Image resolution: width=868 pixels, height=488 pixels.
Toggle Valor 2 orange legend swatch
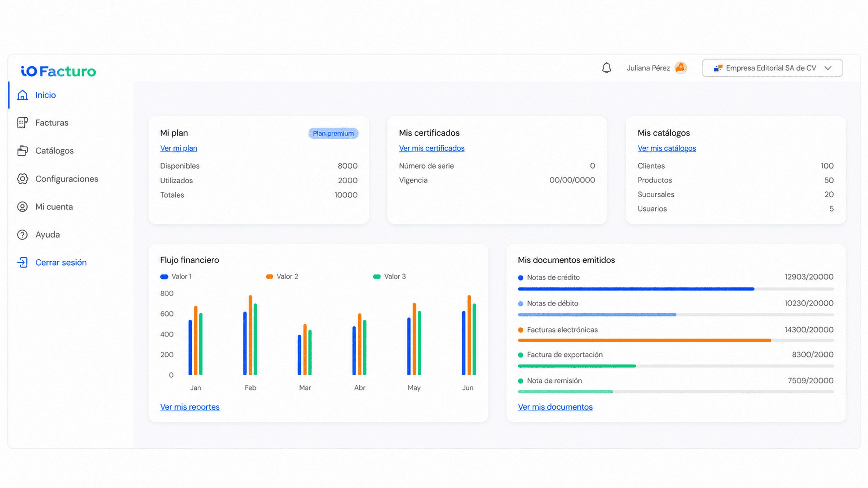click(269, 277)
